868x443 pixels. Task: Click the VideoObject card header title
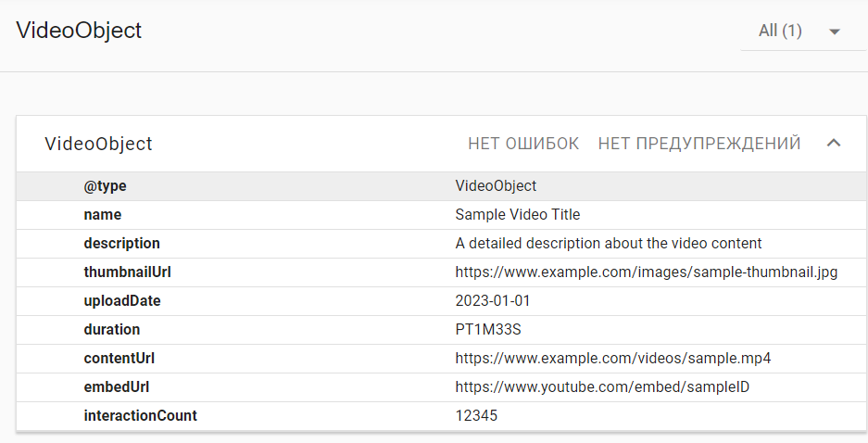tap(99, 144)
